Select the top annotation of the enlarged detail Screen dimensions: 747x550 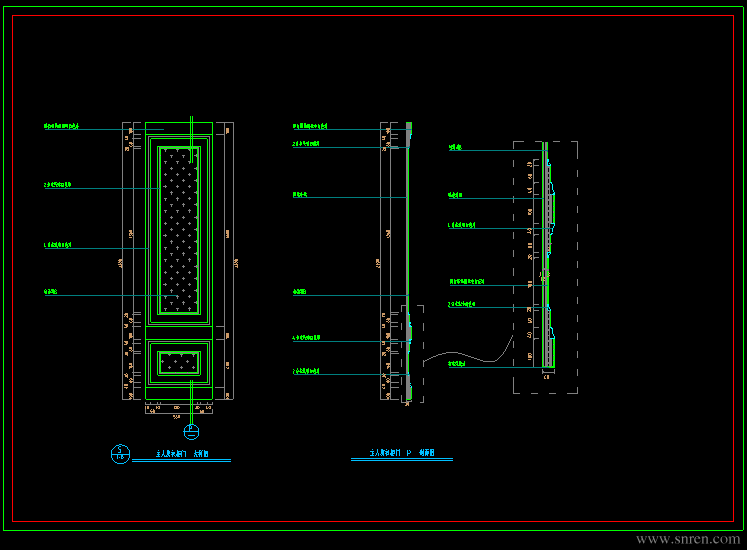pyautogui.click(x=455, y=147)
